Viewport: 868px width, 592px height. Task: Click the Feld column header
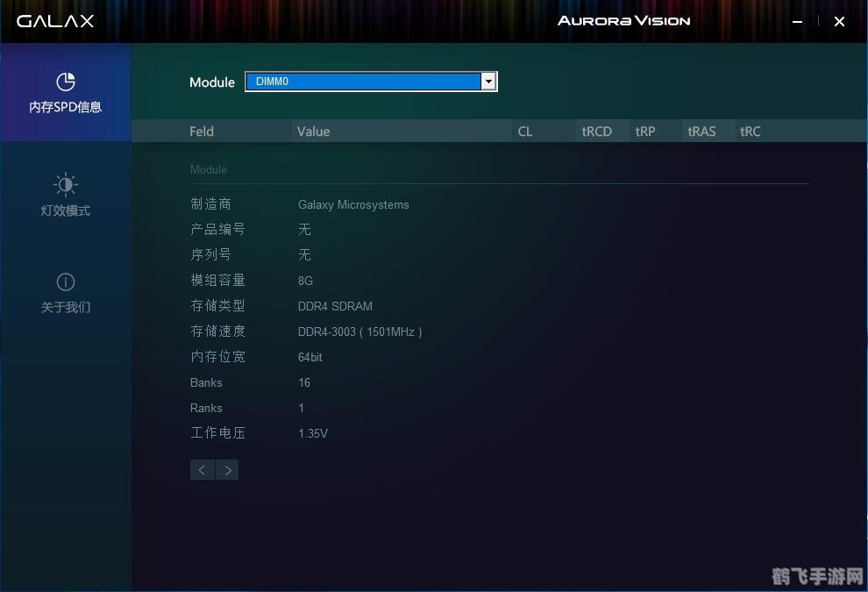(201, 131)
